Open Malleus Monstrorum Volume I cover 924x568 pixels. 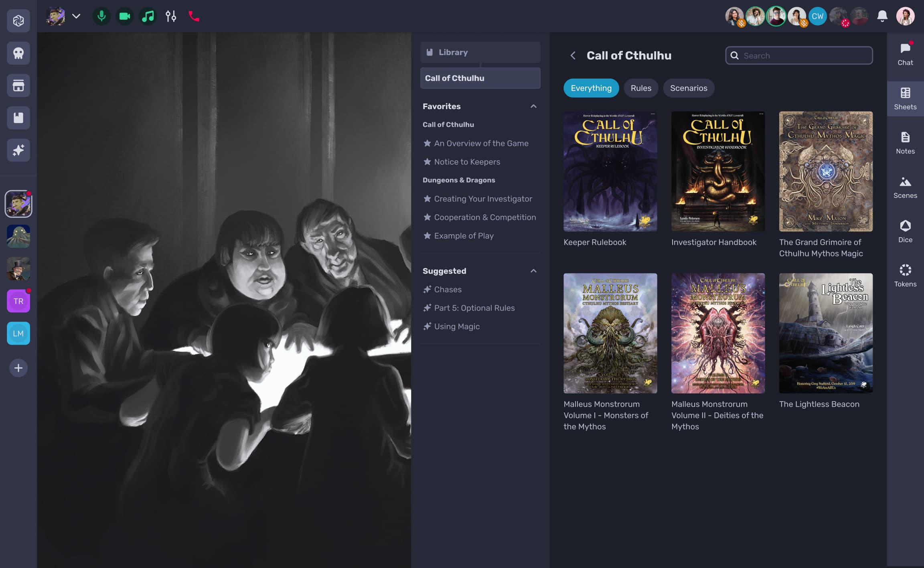610,333
